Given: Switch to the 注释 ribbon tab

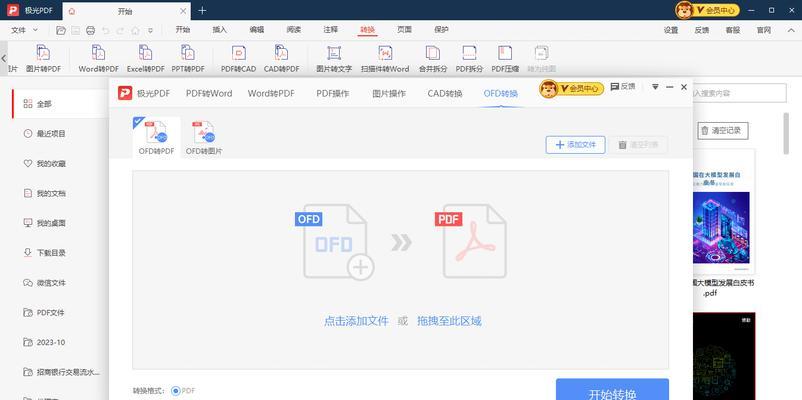Looking at the screenshot, I should point(330,30).
